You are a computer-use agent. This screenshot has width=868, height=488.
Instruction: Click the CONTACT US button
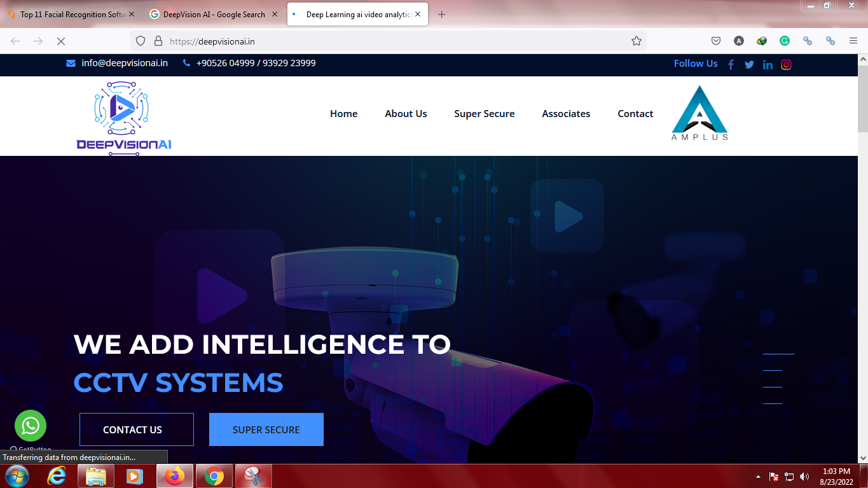[137, 429]
